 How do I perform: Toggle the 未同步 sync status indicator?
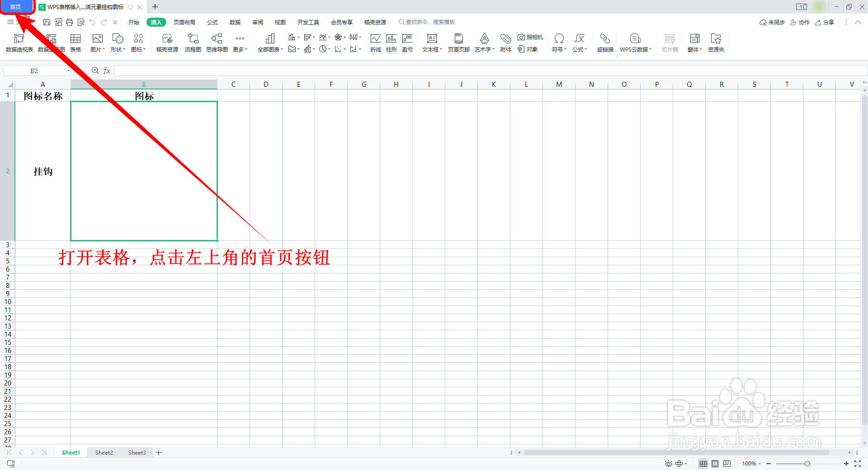coord(772,22)
